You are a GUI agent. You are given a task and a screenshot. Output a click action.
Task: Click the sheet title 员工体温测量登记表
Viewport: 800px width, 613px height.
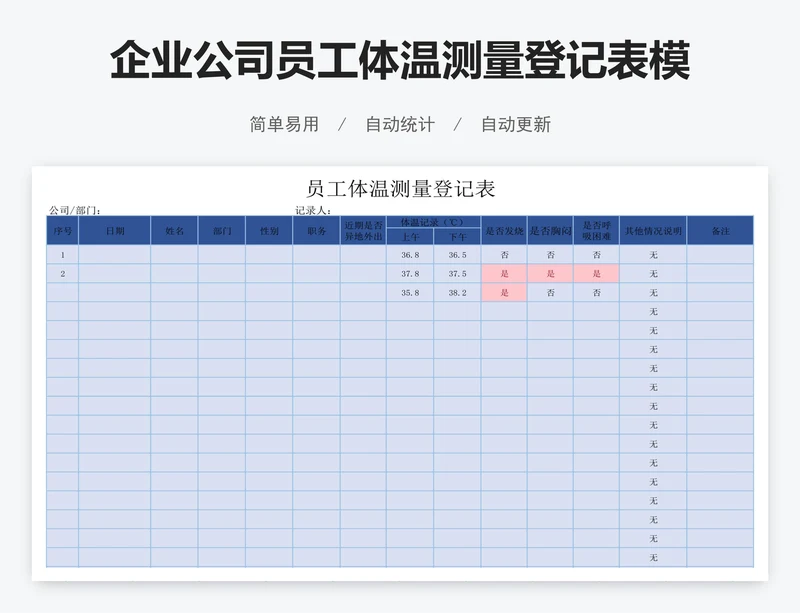coord(401,189)
